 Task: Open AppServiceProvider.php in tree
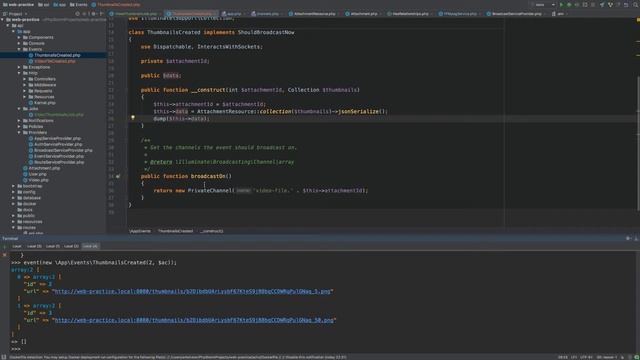coord(57,138)
